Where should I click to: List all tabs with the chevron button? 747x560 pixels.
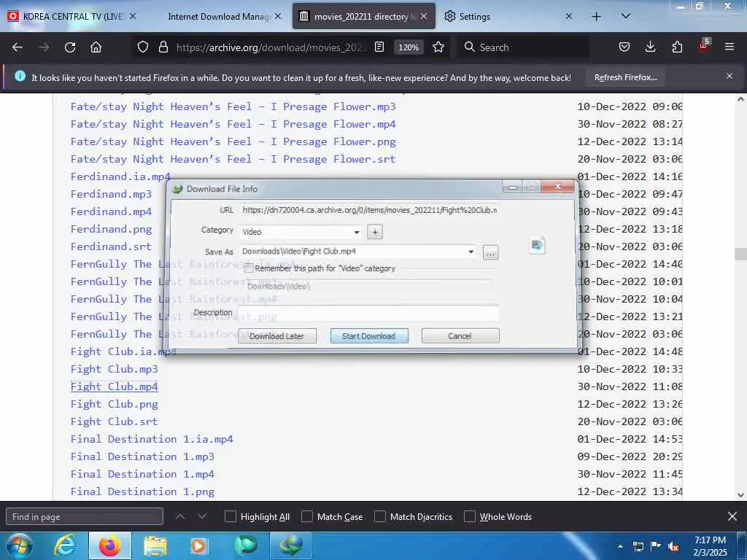tap(626, 17)
